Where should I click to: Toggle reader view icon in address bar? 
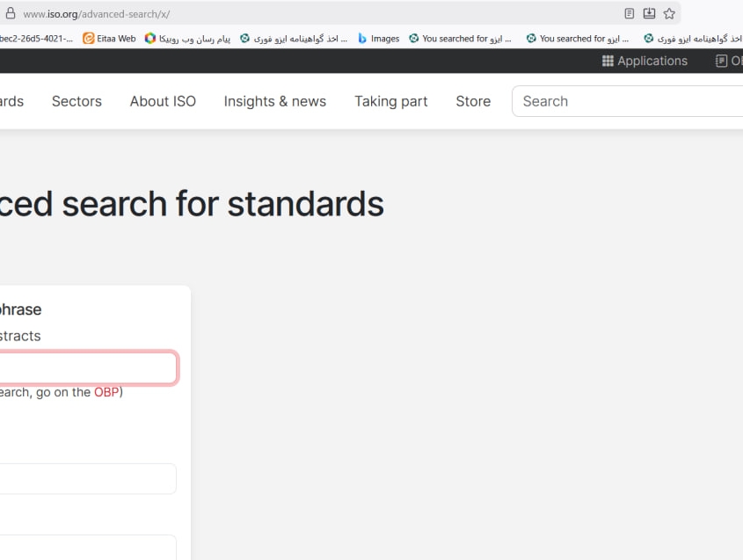(x=629, y=13)
